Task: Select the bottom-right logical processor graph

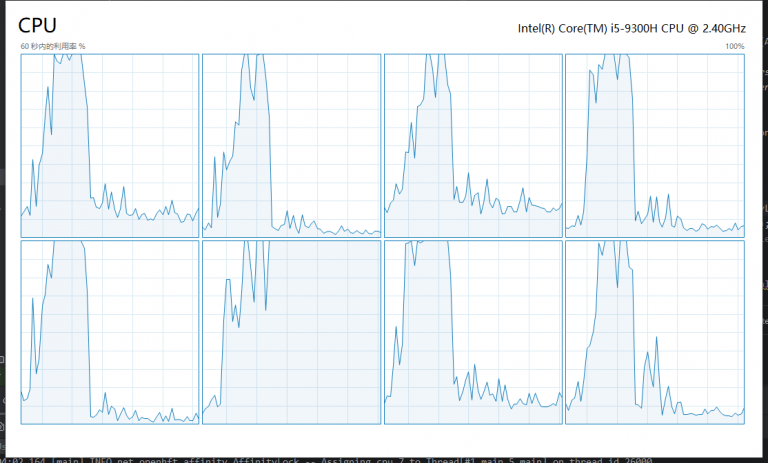Action: pos(655,332)
